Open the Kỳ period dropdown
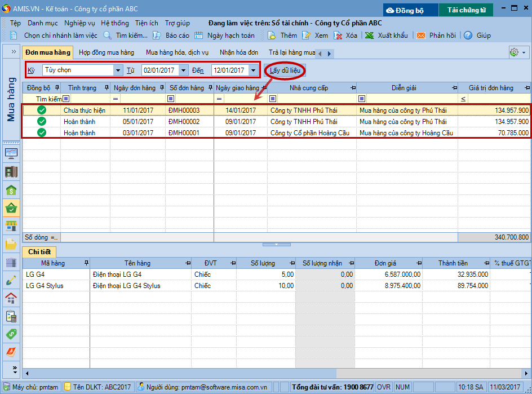The height and width of the screenshot is (394, 532). click(x=118, y=70)
